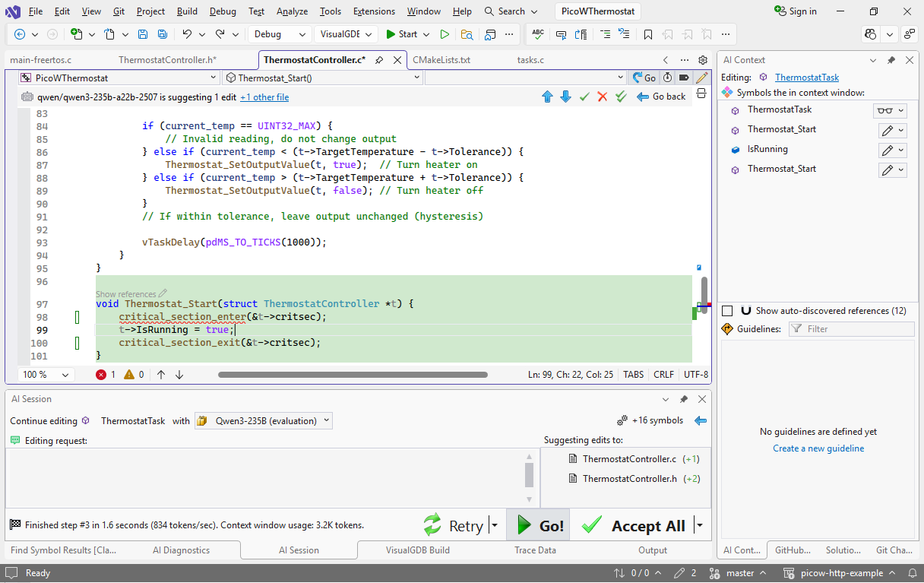Open the Qwen3-235B model dropdown
The width and height of the screenshot is (924, 583).
click(264, 421)
